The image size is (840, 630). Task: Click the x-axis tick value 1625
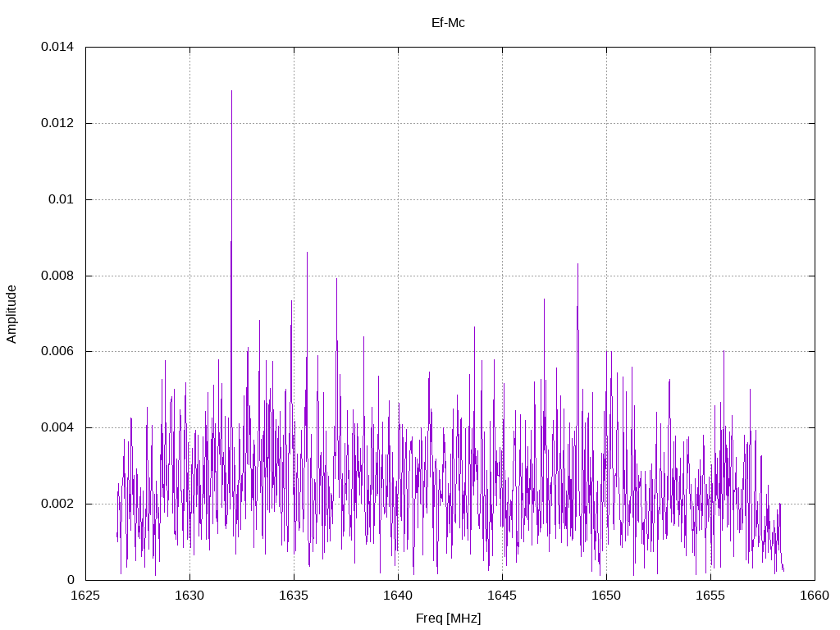coord(85,596)
